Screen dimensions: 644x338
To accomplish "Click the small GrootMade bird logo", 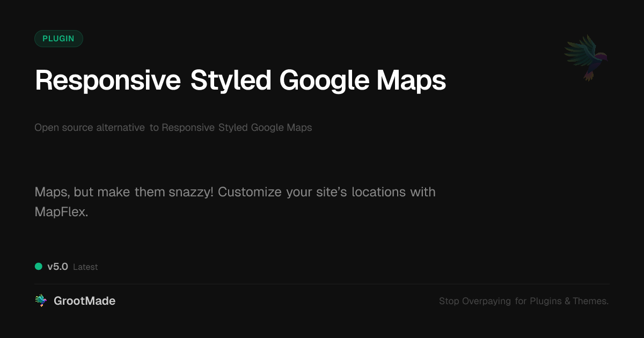I will pos(41,301).
